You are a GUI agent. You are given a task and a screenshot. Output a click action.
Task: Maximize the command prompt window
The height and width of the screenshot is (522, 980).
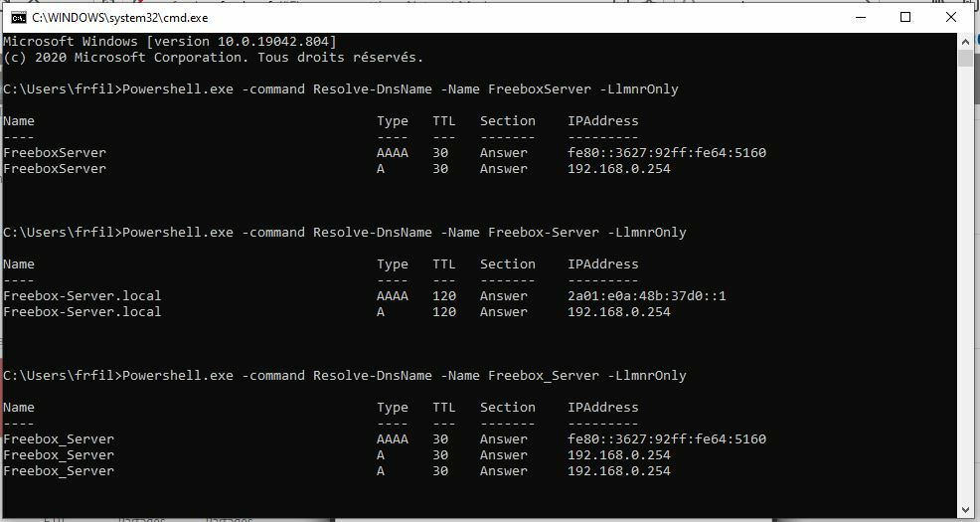pyautogui.click(x=905, y=17)
